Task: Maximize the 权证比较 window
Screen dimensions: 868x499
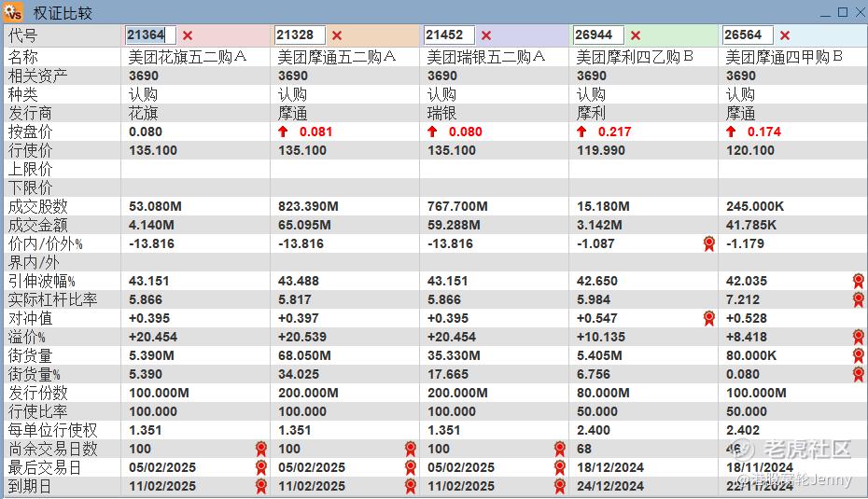Action: [x=843, y=12]
